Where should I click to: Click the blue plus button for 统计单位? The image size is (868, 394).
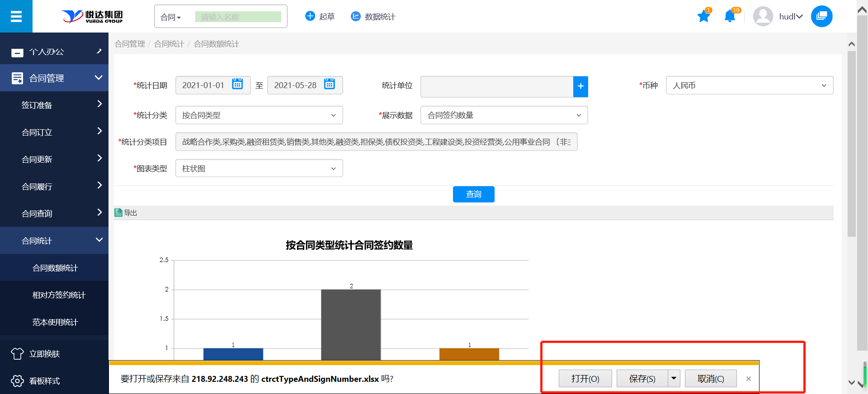[580, 86]
